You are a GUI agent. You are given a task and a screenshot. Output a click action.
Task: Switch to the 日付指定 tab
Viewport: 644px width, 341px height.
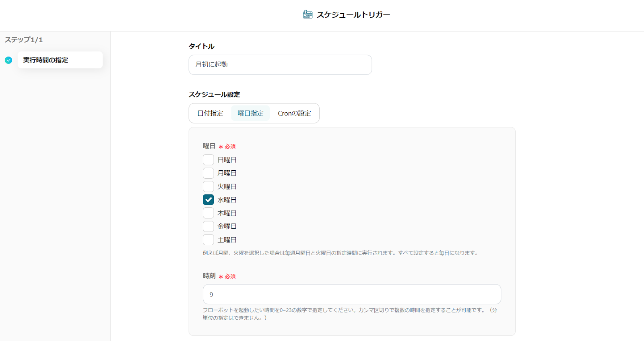(x=210, y=114)
